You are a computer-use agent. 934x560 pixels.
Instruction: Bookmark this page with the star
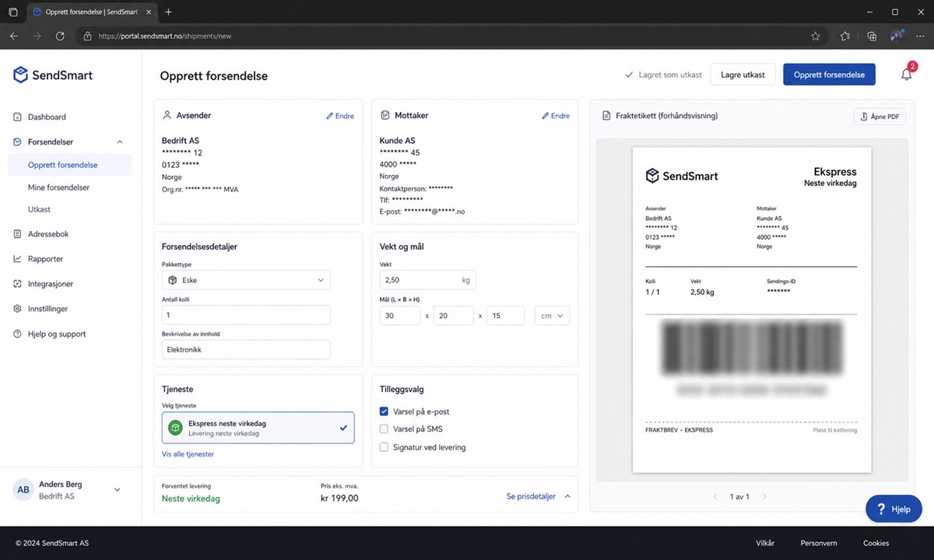pos(816,36)
